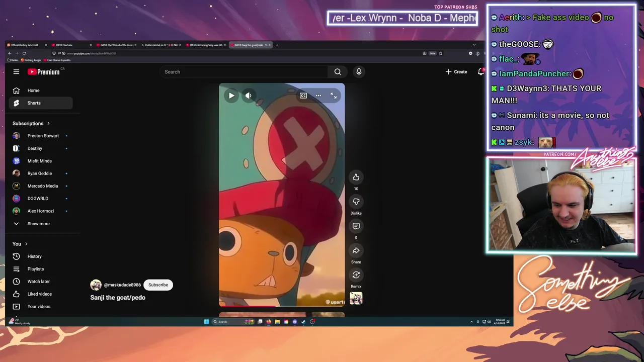
Task: Open Liked videos in the sidebar
Action: click(41, 294)
